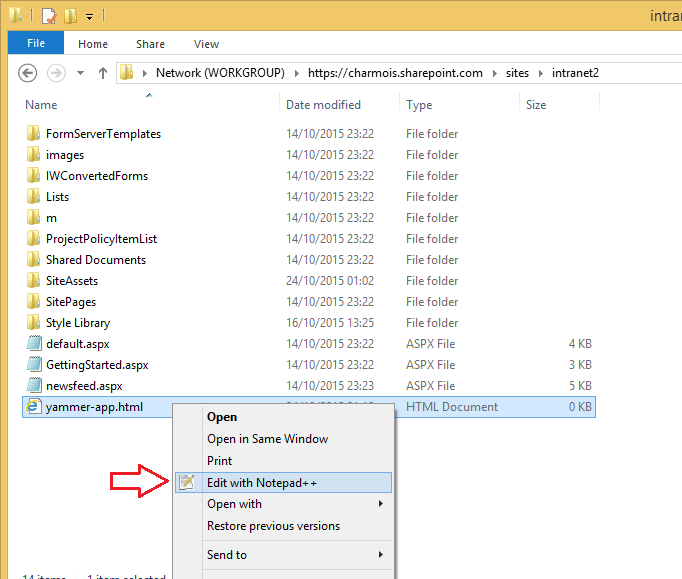Click the Forward navigation arrow
Viewport: 682px width, 579px height.
point(56,73)
